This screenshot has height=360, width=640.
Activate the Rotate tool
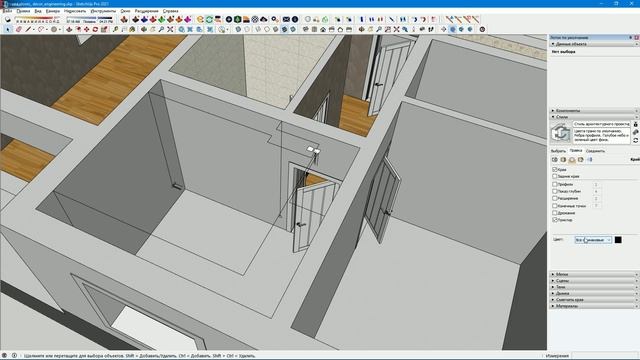tap(95, 29)
